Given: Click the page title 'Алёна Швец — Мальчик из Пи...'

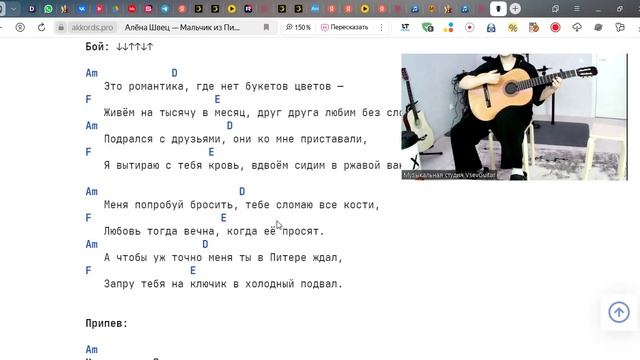Looking at the screenshot, I should pyautogui.click(x=182, y=27).
